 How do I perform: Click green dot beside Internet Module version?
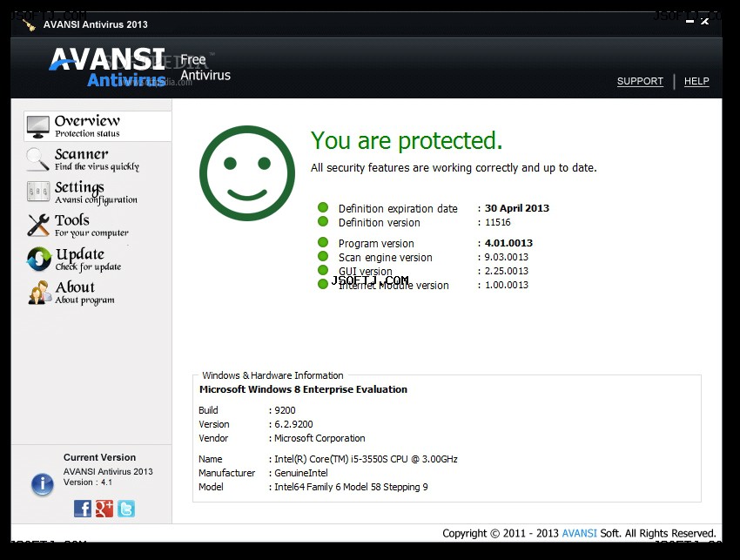pos(323,284)
